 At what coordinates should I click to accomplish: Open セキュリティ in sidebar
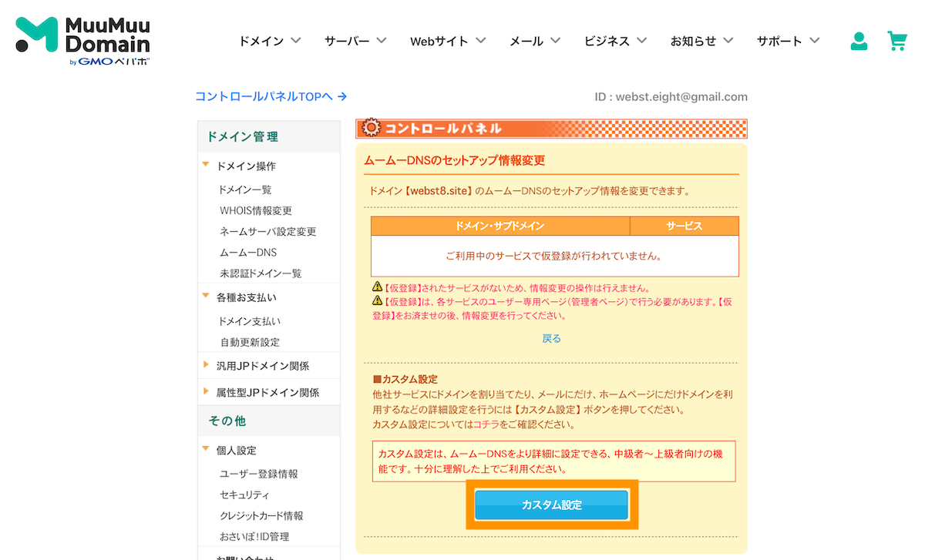244,495
